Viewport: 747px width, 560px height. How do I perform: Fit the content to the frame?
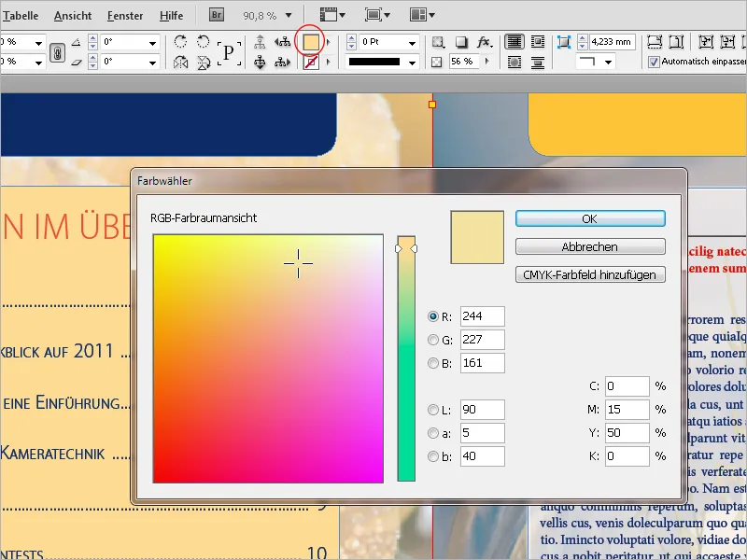click(x=705, y=42)
